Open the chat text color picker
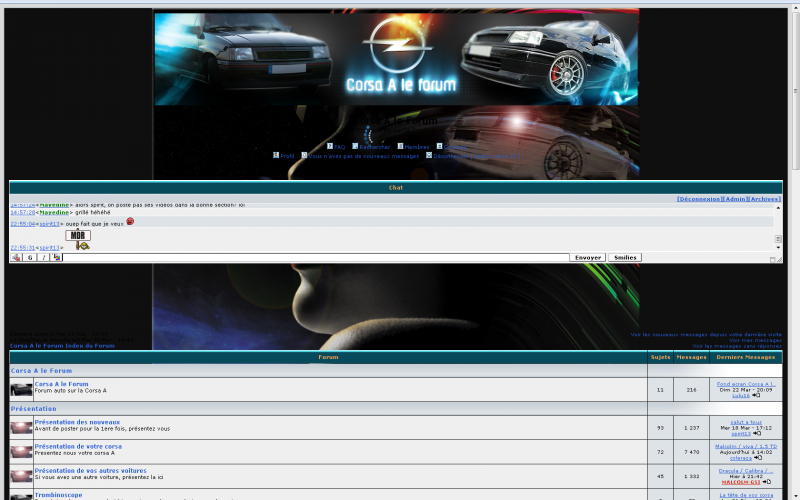 (x=57, y=258)
